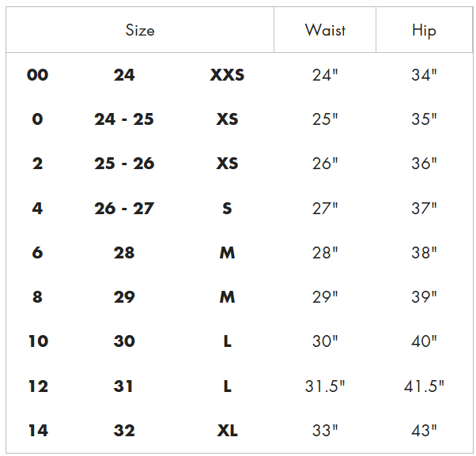
Task: Click the 26 - 27 size range
Action: [124, 209]
